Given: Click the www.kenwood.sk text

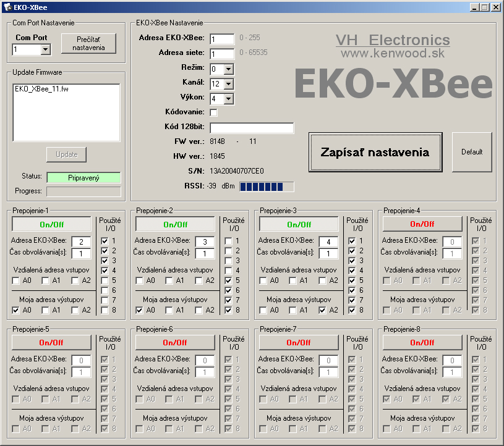Looking at the screenshot, I should (x=393, y=53).
